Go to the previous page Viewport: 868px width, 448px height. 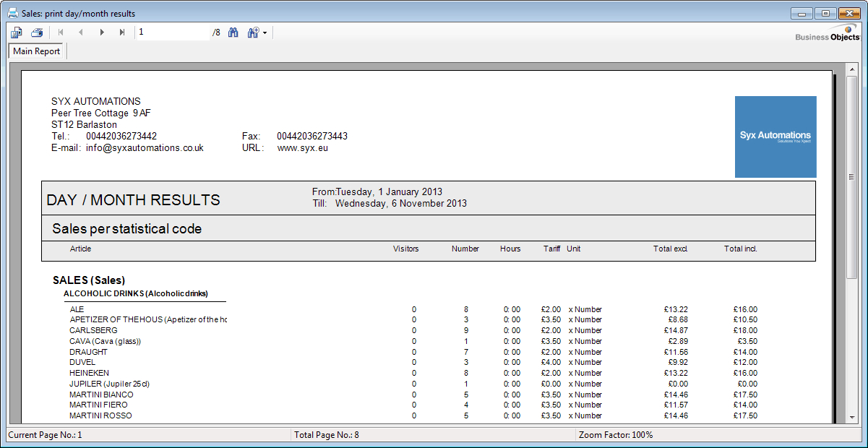point(82,32)
